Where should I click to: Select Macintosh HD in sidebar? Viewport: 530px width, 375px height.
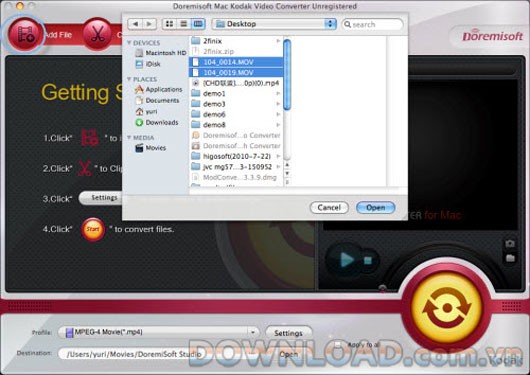(x=161, y=53)
